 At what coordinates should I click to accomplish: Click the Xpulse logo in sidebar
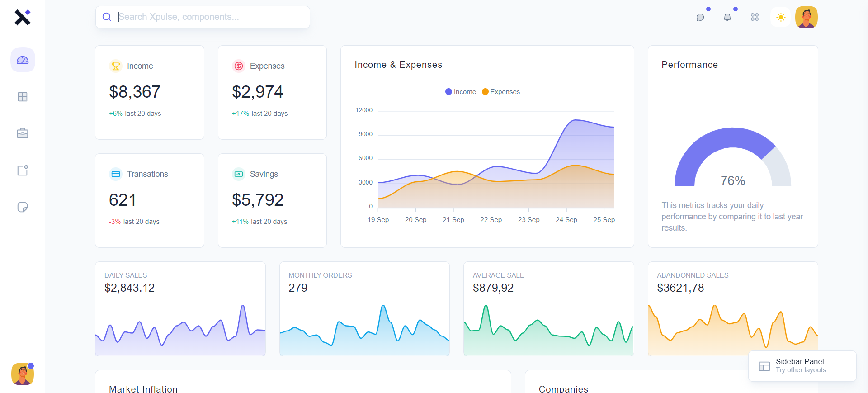[x=22, y=17]
